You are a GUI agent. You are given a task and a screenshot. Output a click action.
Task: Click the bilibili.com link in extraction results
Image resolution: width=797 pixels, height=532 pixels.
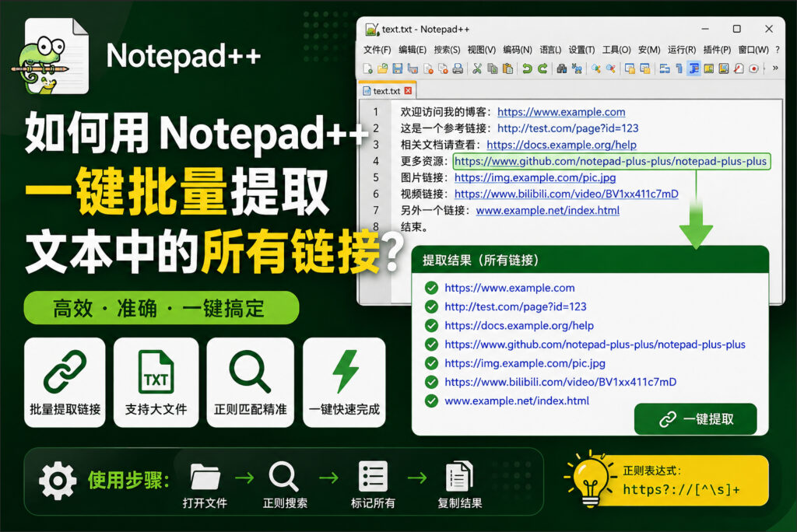coord(560,382)
